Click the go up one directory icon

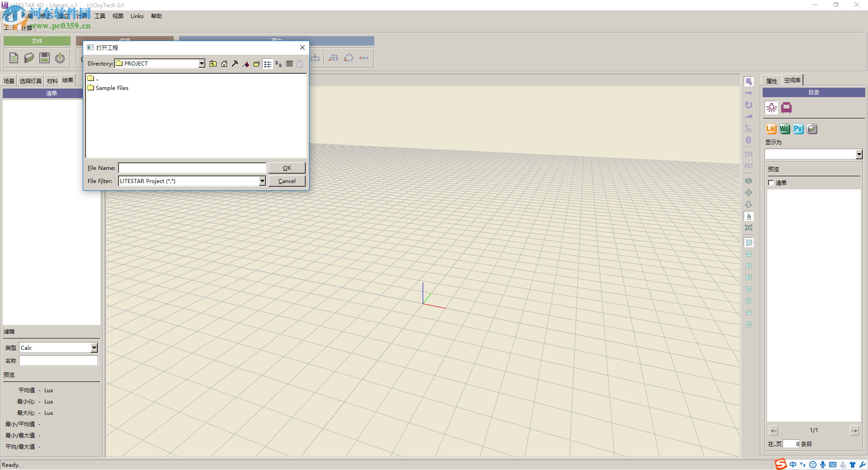pos(213,64)
